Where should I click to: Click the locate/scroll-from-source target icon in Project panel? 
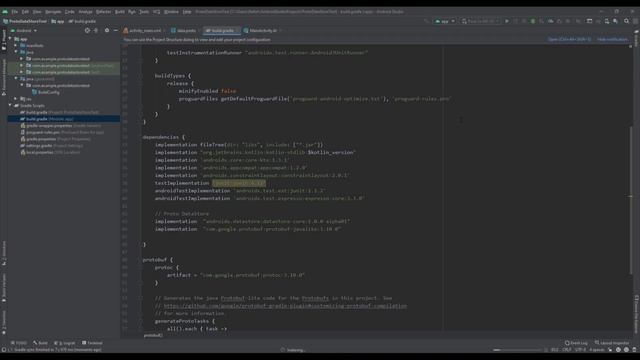click(87, 31)
